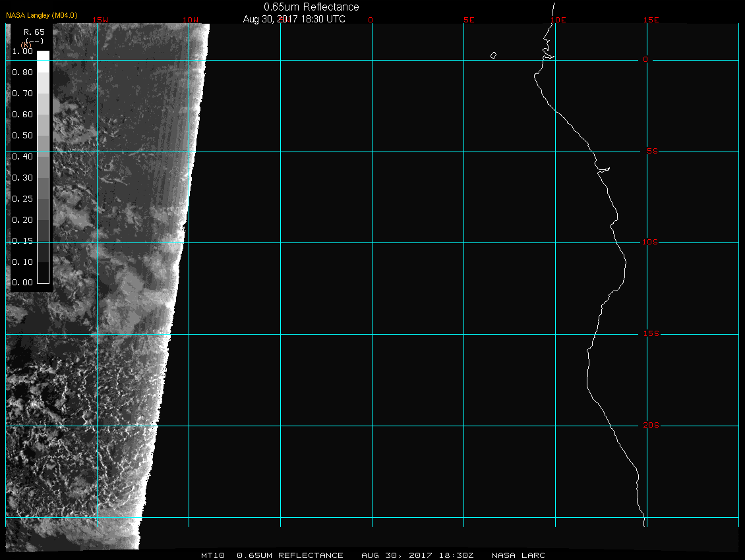Select the 5E longitude label
The width and height of the screenshot is (745, 560).
tap(469, 20)
